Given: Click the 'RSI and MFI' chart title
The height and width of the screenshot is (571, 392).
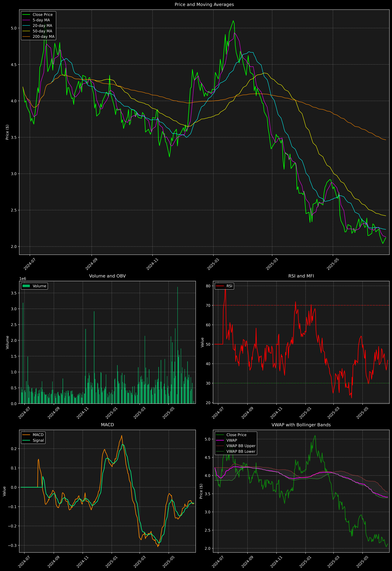Looking at the screenshot, I should click(301, 276).
